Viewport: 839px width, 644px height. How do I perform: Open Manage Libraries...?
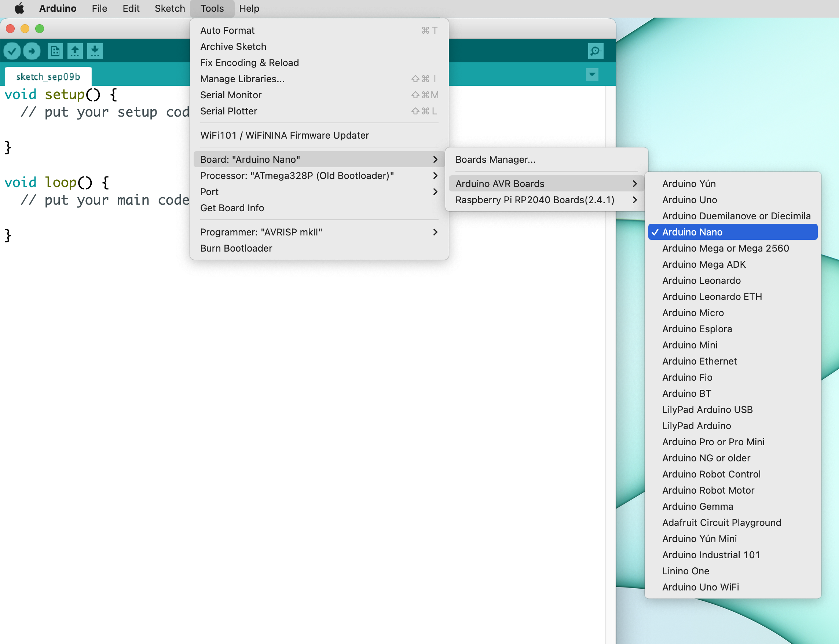319,78
